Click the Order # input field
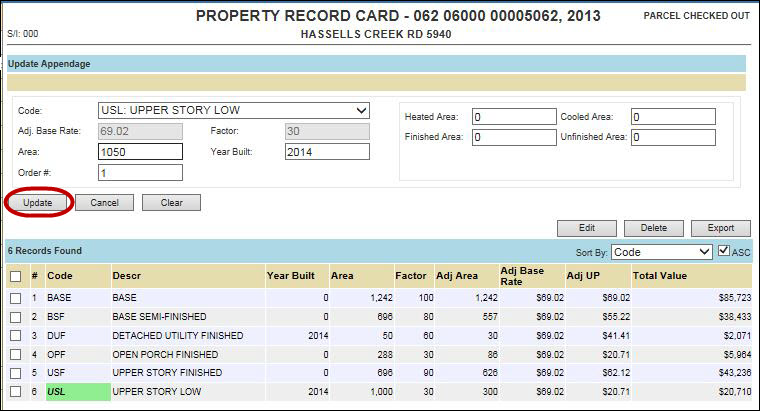Image resolution: width=760 pixels, height=411 pixels. click(x=140, y=173)
